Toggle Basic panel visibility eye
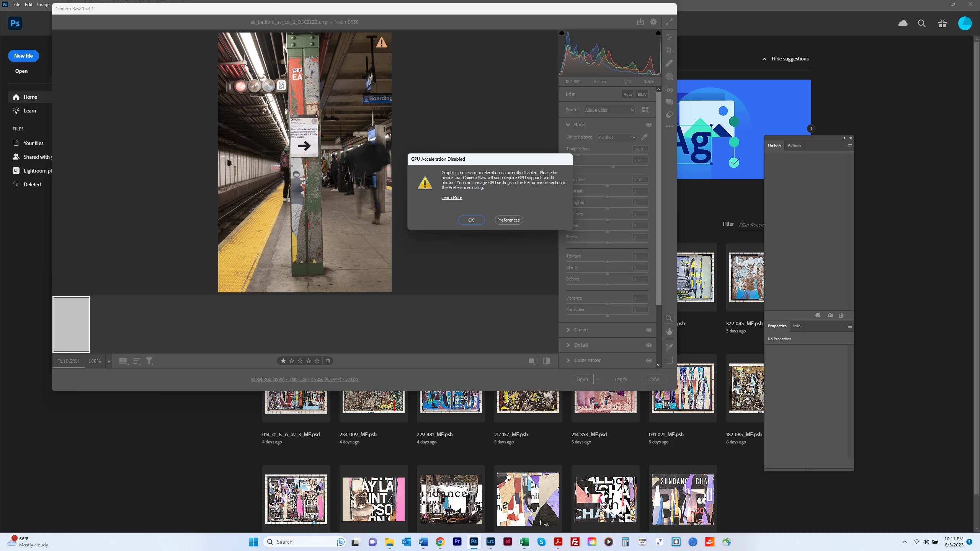 click(648, 125)
